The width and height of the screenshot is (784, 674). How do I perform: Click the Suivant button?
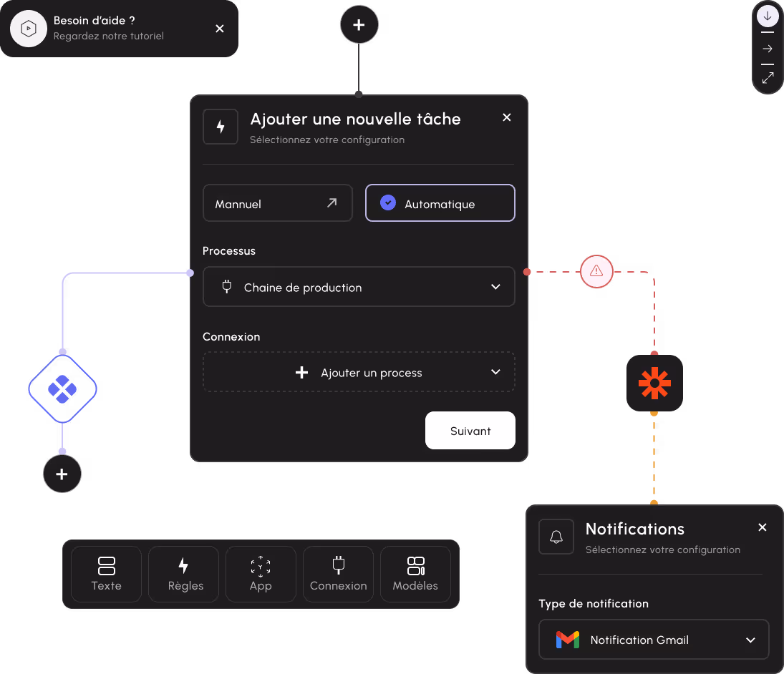470,430
